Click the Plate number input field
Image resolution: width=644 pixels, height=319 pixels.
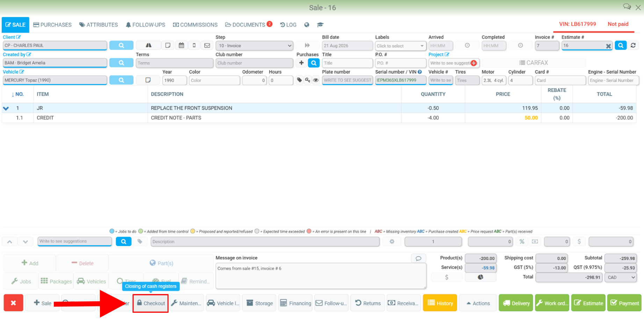[347, 80]
